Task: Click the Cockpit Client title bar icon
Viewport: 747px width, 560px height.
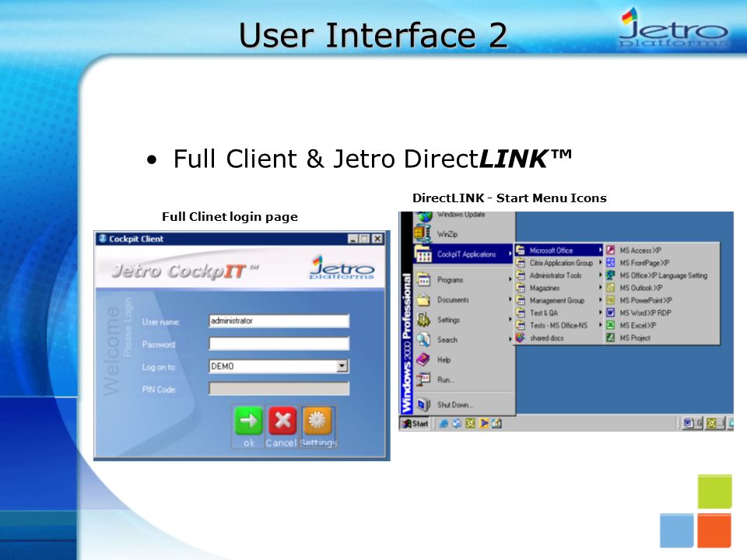Action: [x=103, y=239]
